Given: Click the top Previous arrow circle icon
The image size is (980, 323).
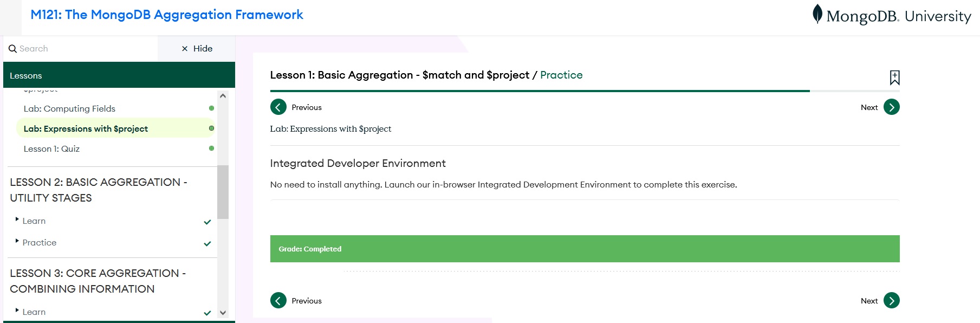Looking at the screenshot, I should click(278, 107).
